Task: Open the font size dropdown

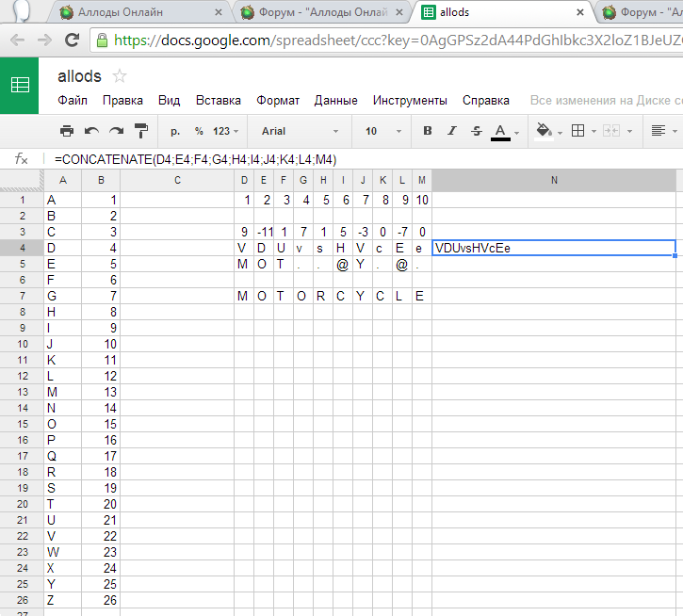Action: (382, 131)
